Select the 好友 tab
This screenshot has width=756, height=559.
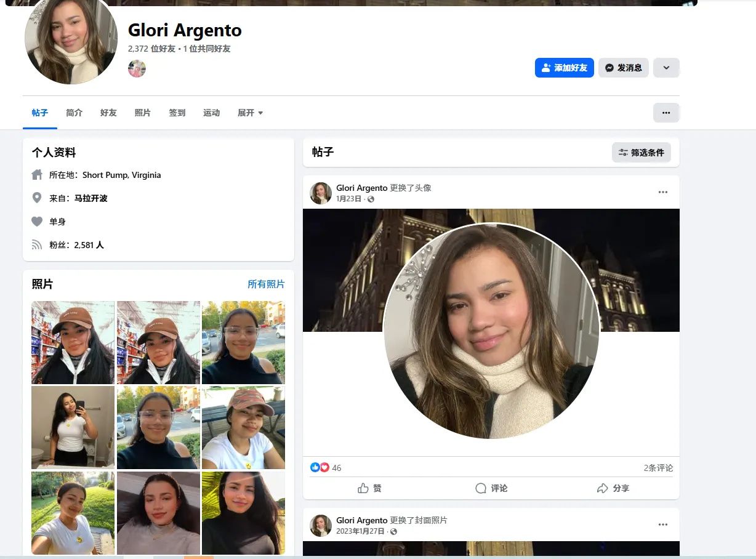coord(108,113)
